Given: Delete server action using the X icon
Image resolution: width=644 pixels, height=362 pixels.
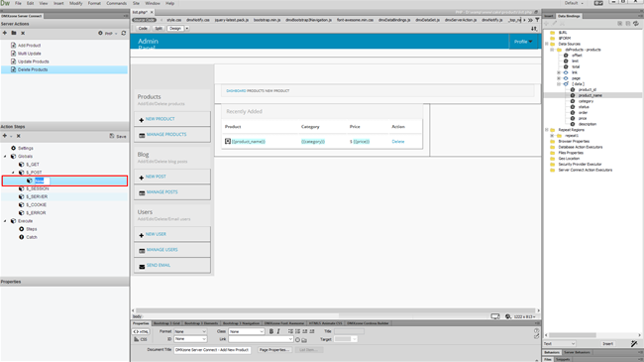Looking at the screenshot, I should (23, 33).
